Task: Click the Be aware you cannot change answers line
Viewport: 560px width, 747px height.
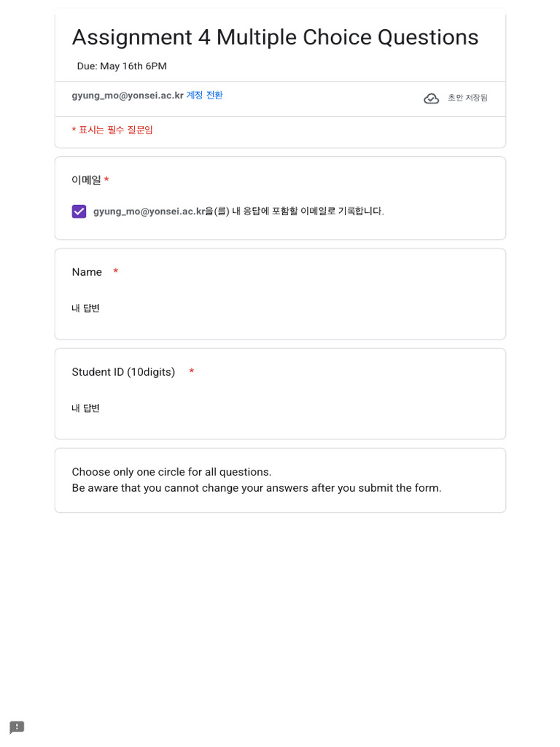Action: click(x=257, y=488)
